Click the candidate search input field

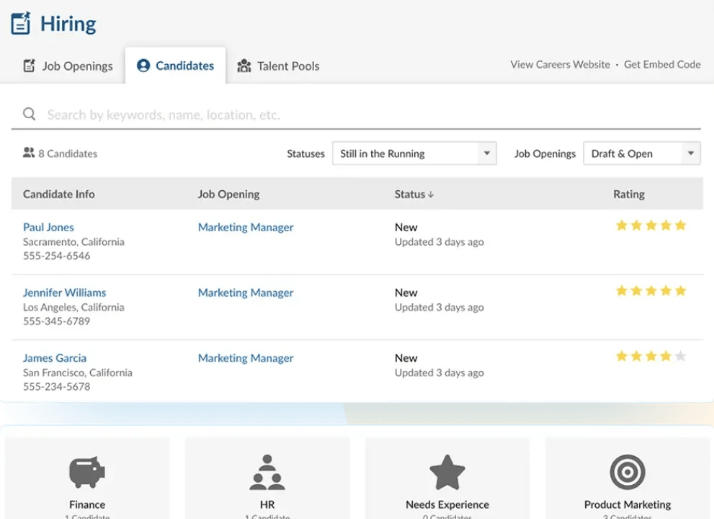(x=356, y=114)
